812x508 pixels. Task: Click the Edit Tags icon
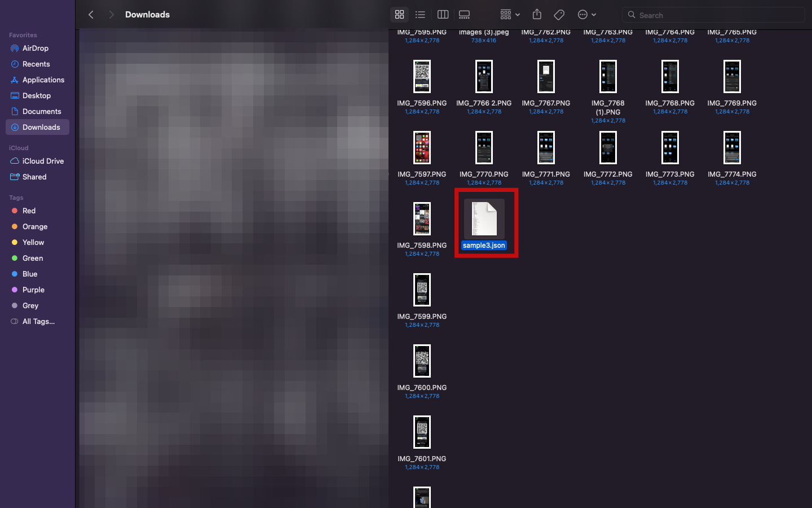tap(559, 15)
